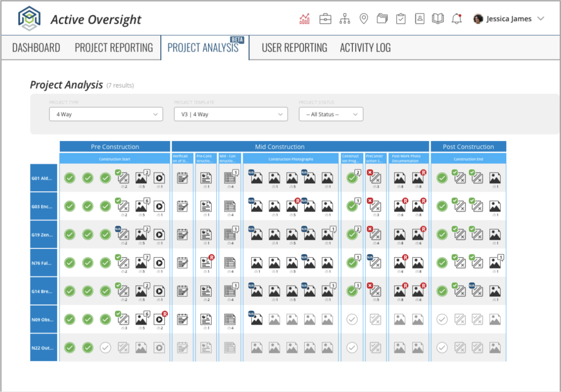The height and width of the screenshot is (392, 561).
Task: Click the empty Construction Progress check in N09 row
Action: pyautogui.click(x=352, y=319)
